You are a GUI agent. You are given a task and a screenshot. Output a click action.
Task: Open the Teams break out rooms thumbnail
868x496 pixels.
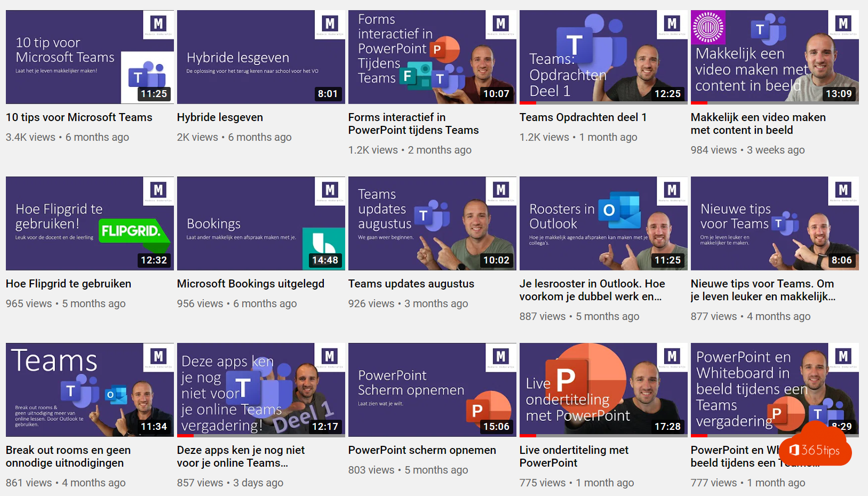coord(90,390)
